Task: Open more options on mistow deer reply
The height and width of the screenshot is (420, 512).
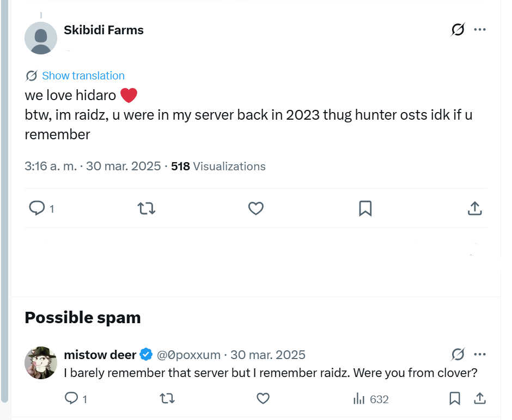Action: (480, 355)
